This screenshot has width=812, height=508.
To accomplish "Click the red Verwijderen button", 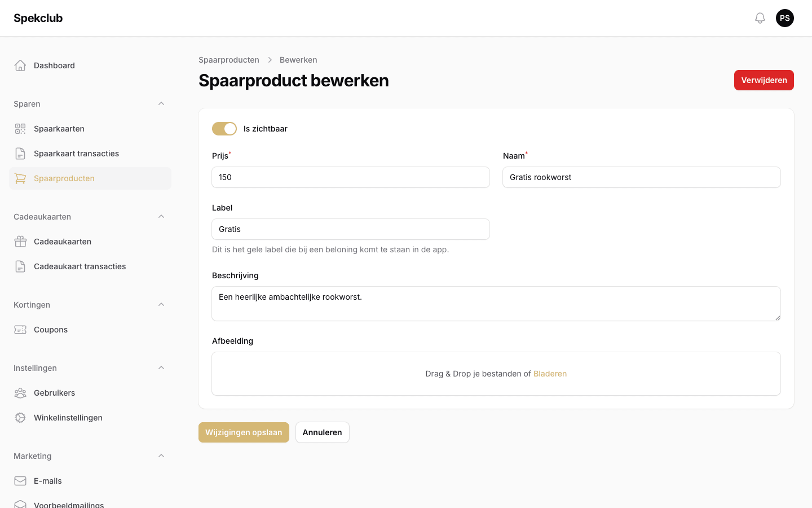I will pos(764,80).
